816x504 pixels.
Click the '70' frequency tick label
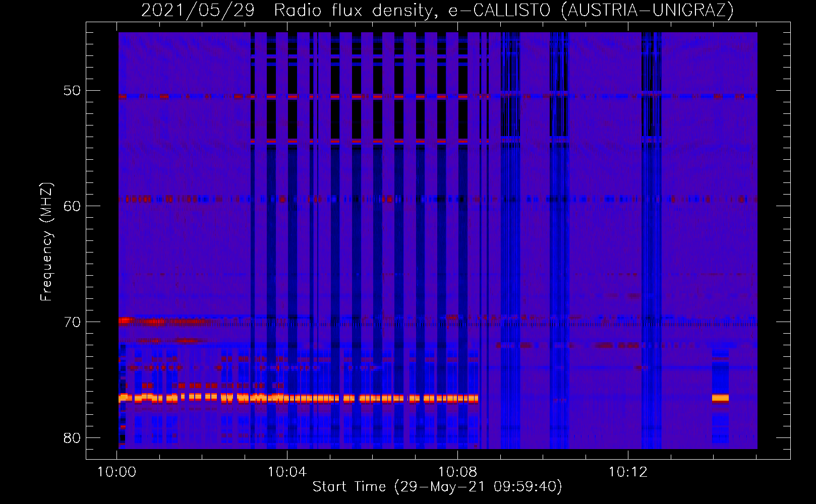tap(72, 322)
